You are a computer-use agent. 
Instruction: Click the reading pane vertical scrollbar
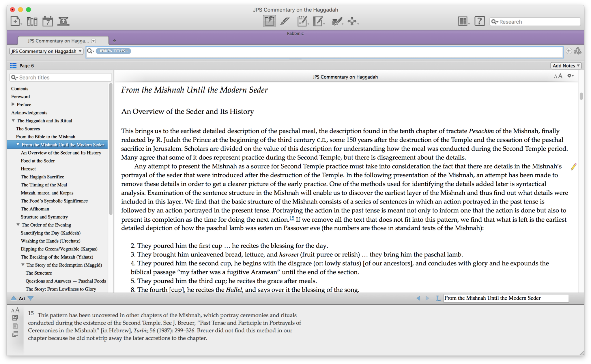click(x=581, y=96)
